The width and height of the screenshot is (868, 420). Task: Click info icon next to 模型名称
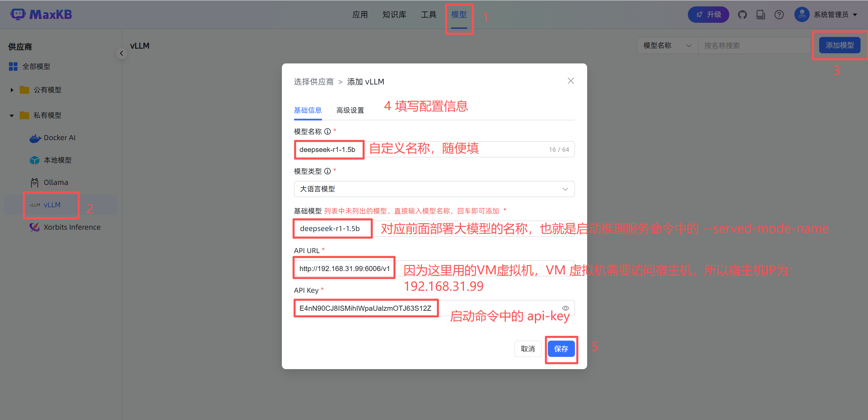[327, 132]
